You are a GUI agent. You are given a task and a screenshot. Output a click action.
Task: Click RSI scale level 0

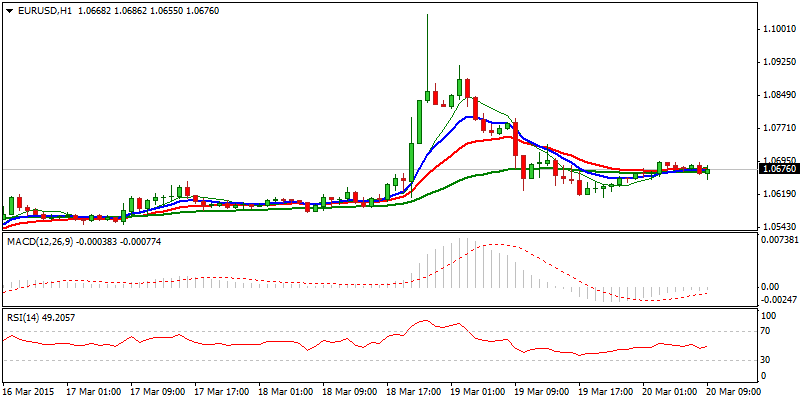coord(764,376)
